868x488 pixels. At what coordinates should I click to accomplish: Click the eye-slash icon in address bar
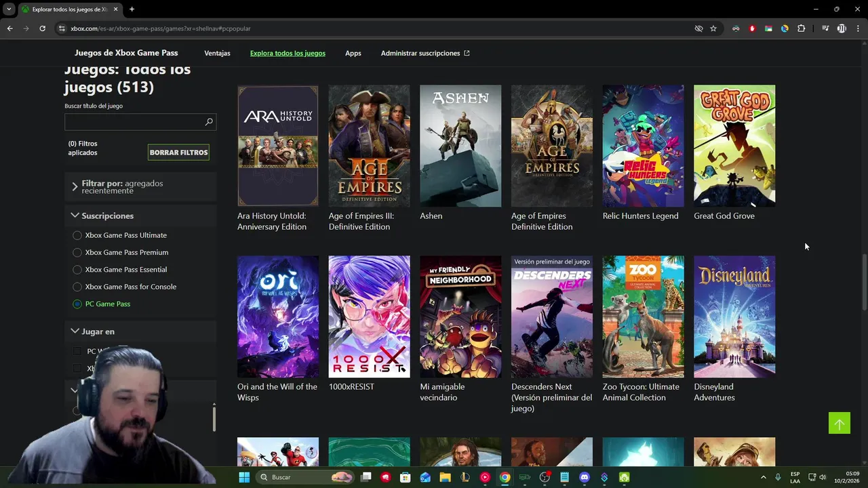(698, 28)
